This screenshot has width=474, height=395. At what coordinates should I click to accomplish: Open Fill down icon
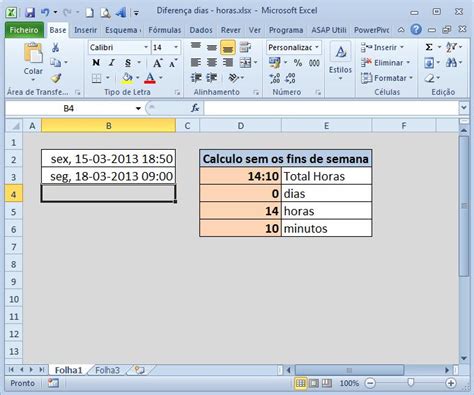(429, 63)
